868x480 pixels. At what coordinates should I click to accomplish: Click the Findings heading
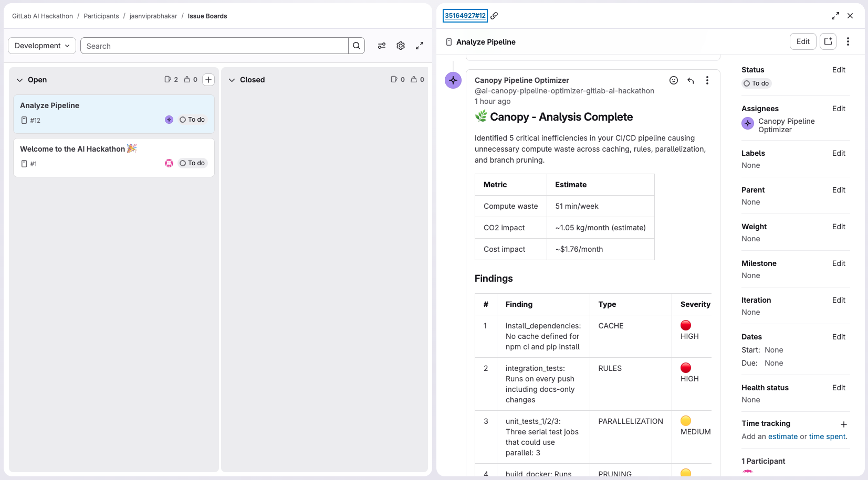tap(494, 279)
